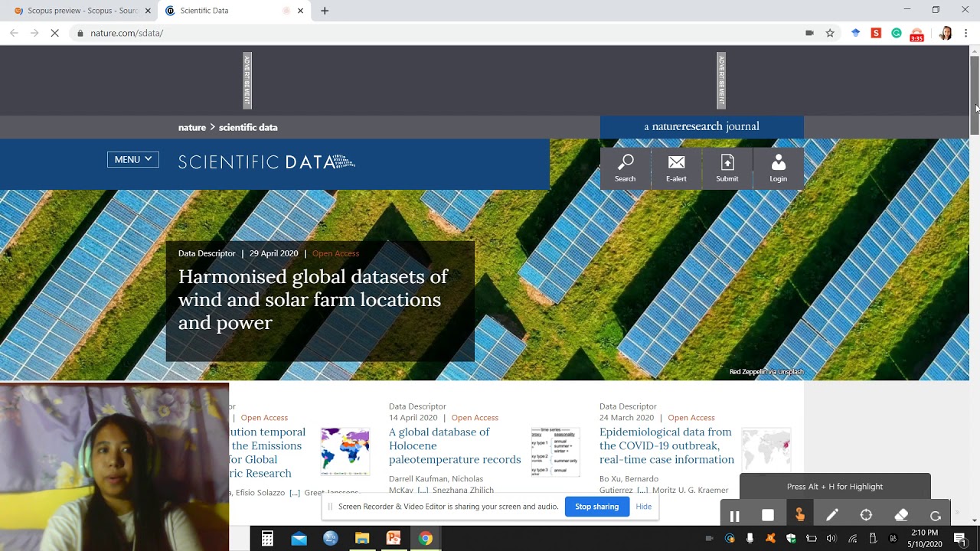Open the Harmonised global datasets article headline

313,299
